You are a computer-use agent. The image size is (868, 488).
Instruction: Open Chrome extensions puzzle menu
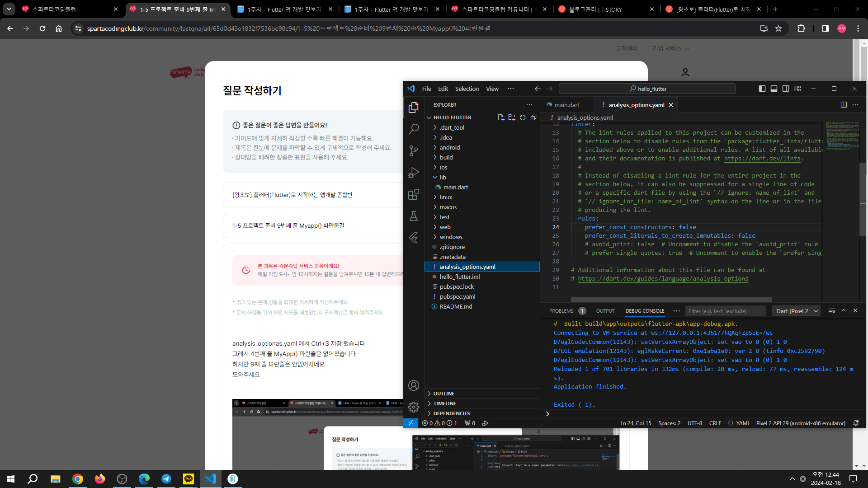(801, 28)
